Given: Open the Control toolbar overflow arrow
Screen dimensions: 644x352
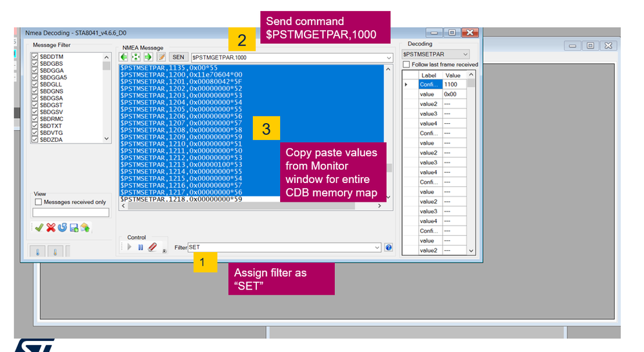Looking at the screenshot, I should [x=165, y=251].
